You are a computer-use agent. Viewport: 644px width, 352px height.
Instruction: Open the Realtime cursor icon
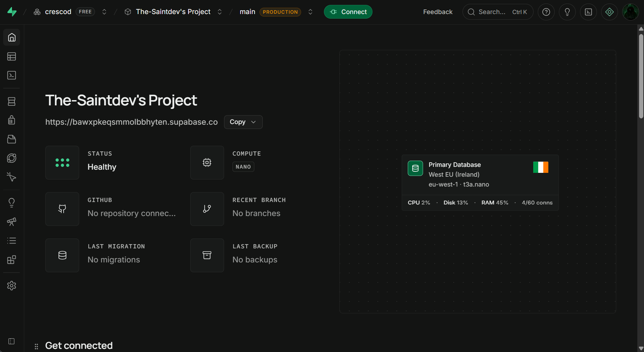coord(12,177)
